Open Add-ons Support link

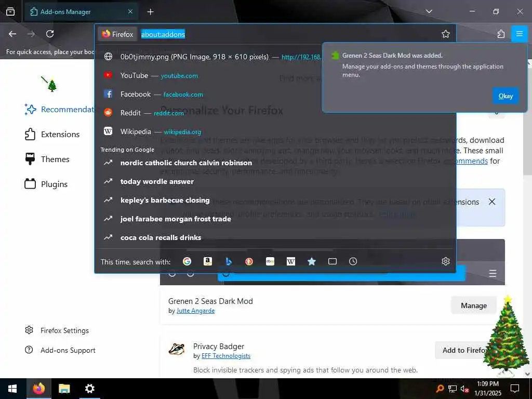point(60,350)
